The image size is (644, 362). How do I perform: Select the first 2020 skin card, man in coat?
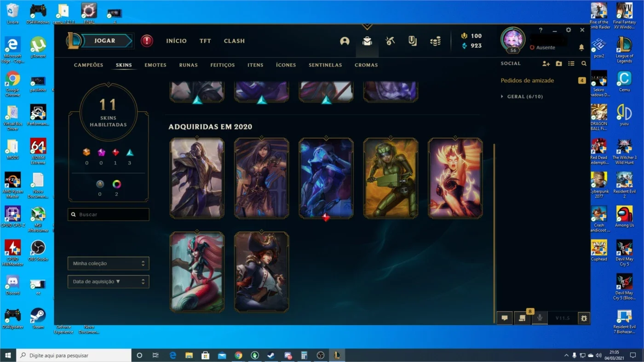[197, 178]
